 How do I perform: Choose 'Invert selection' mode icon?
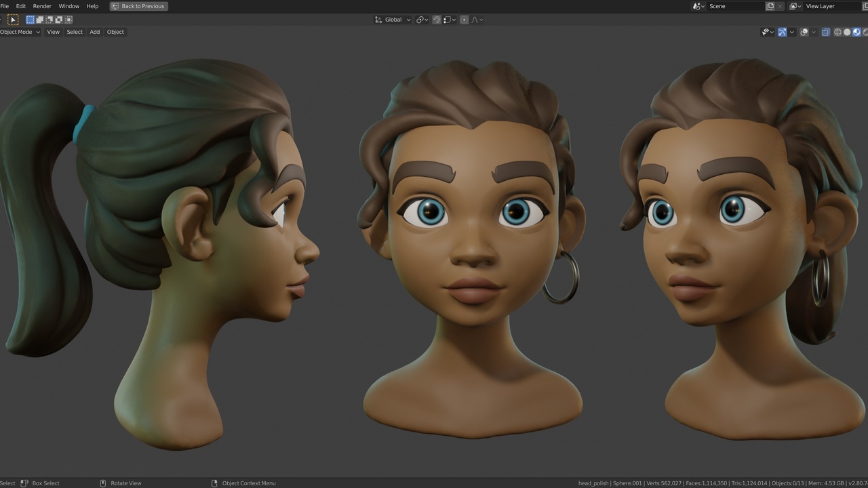tap(58, 20)
